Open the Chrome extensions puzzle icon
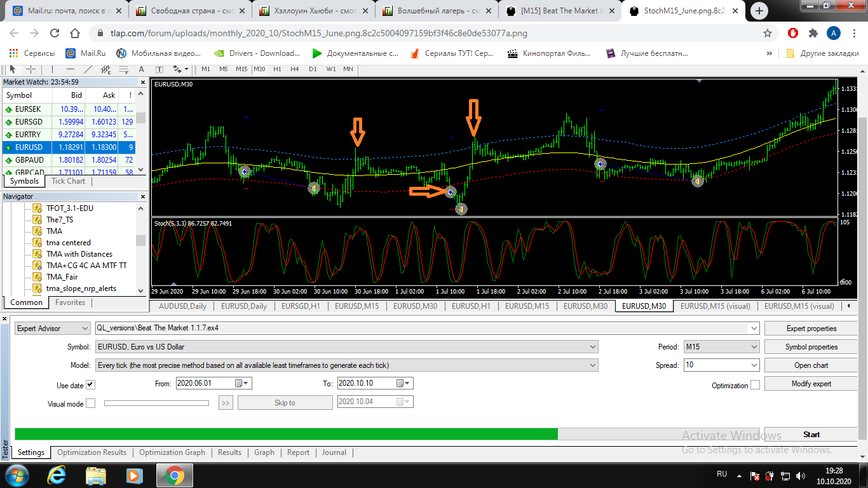Screen dimensions: 868x488 (813, 33)
